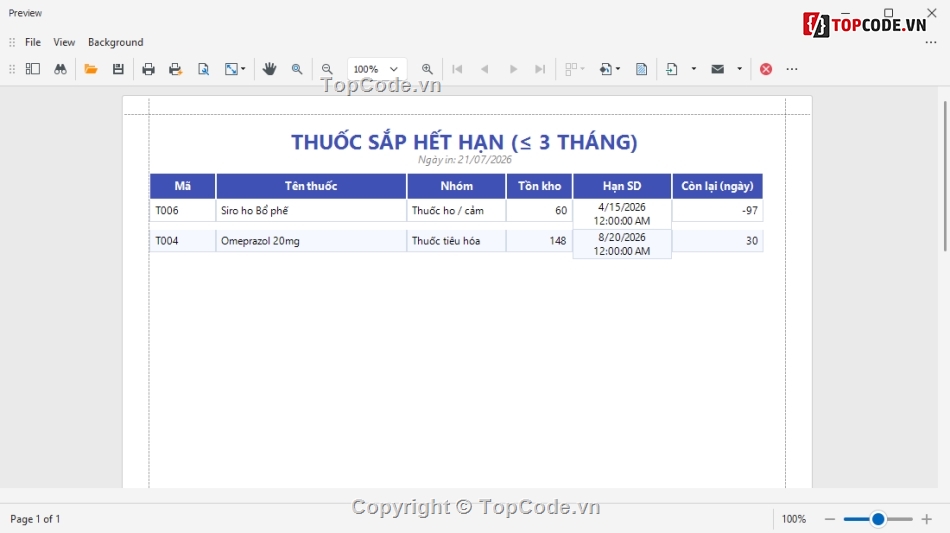Go to the first page

point(457,69)
